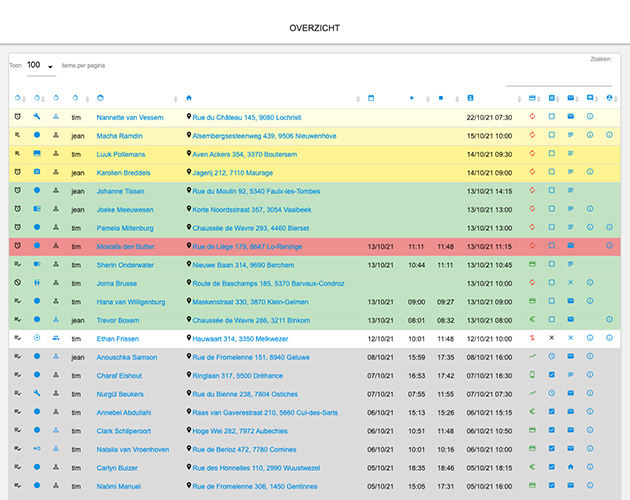Sort by the stop end-time column header
This screenshot has height=500, width=630.
[440, 98]
